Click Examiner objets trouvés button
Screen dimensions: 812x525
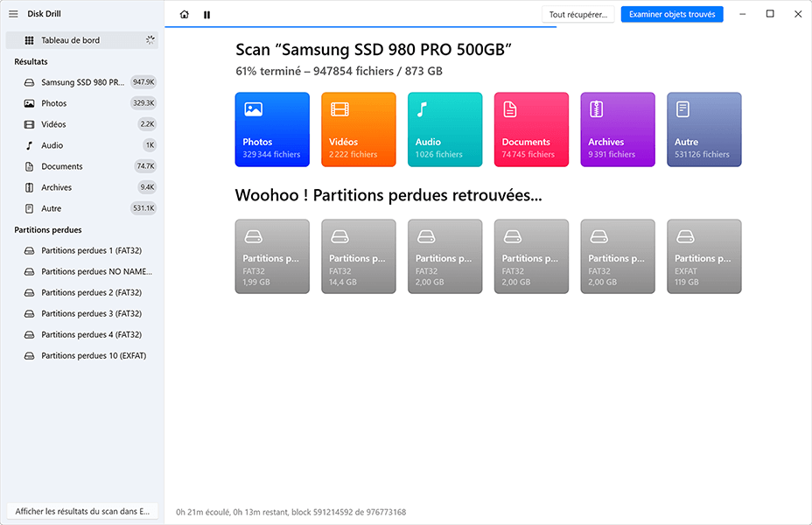pos(672,15)
